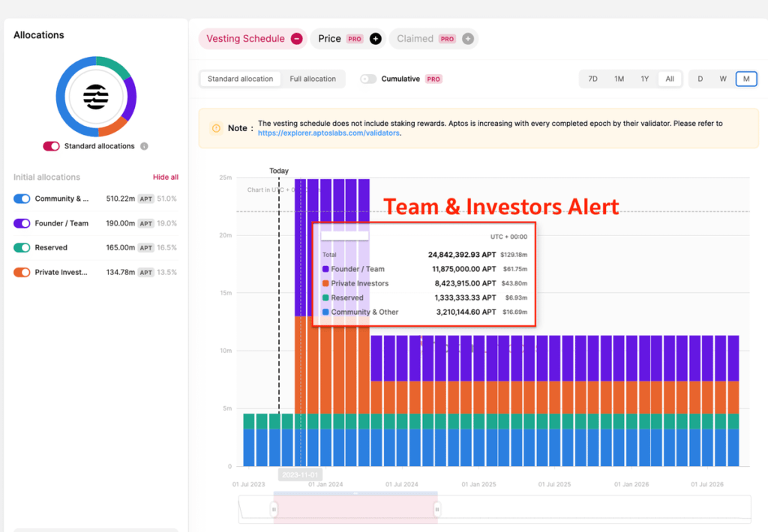The image size is (768, 532).
Task: Click the minus icon on Vesting Schedule
Action: click(297, 39)
